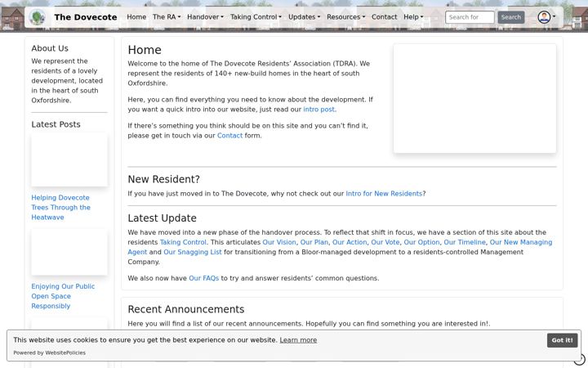Click Powered by WebsitePolicies text
This screenshot has width=588, height=368.
(x=50, y=353)
